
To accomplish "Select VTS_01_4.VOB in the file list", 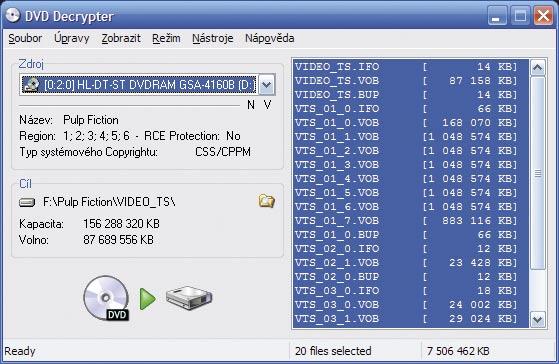I will coord(411,179).
